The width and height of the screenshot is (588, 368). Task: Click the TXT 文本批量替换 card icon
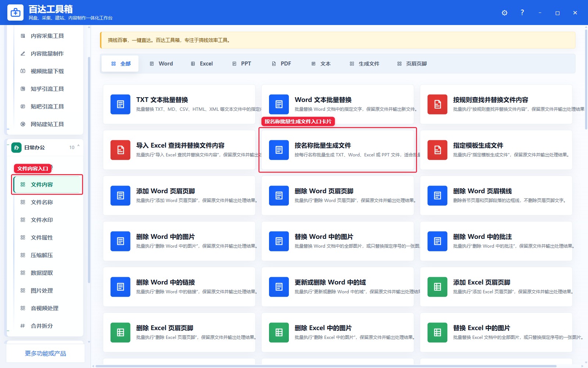[121, 105]
